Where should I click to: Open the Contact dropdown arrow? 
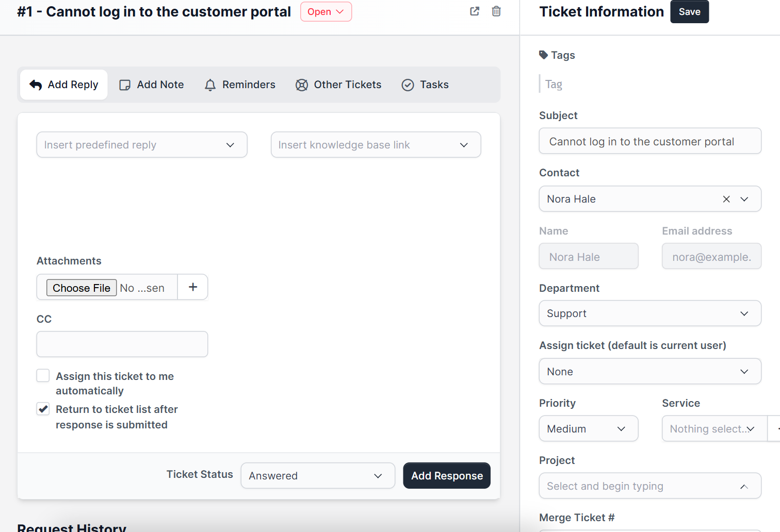744,199
